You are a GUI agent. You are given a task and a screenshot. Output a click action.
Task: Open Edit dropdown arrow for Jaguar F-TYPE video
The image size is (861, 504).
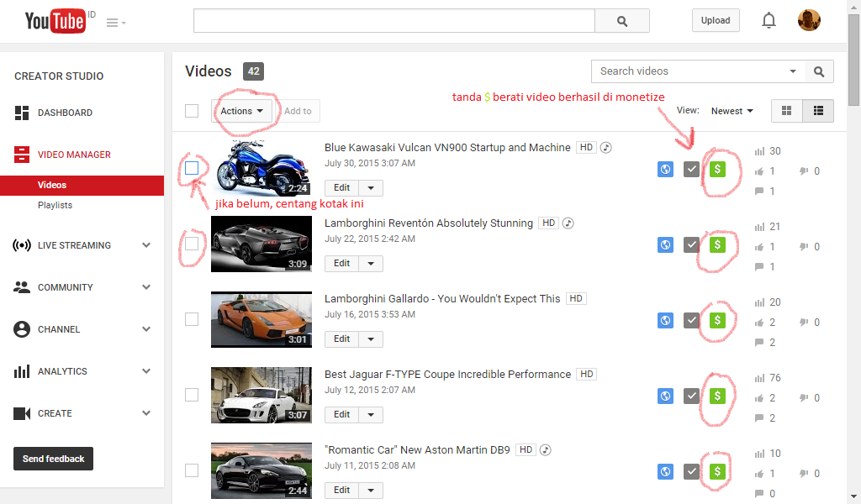coord(371,415)
